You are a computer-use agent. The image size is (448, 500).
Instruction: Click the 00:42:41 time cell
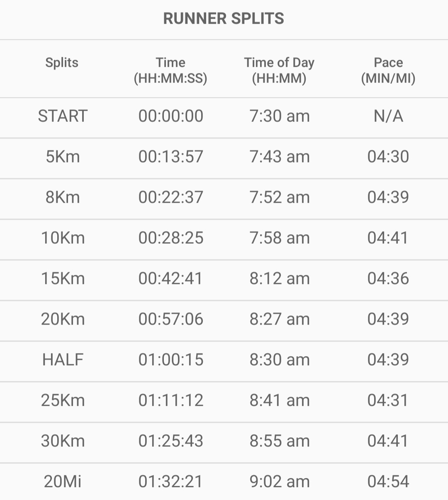[x=171, y=279]
